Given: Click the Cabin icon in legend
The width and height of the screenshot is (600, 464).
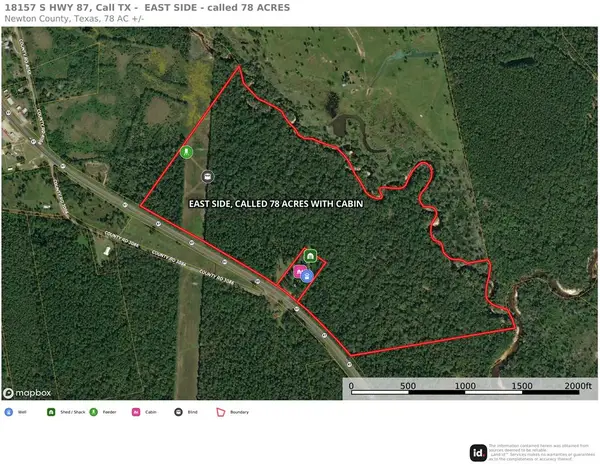Looking at the screenshot, I should coord(136,412).
